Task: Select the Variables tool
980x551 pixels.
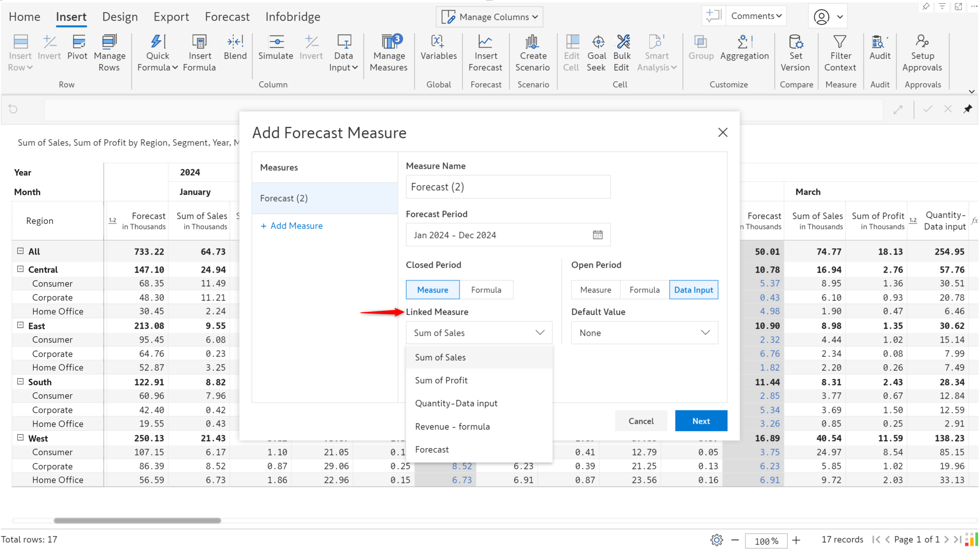Action: click(438, 47)
